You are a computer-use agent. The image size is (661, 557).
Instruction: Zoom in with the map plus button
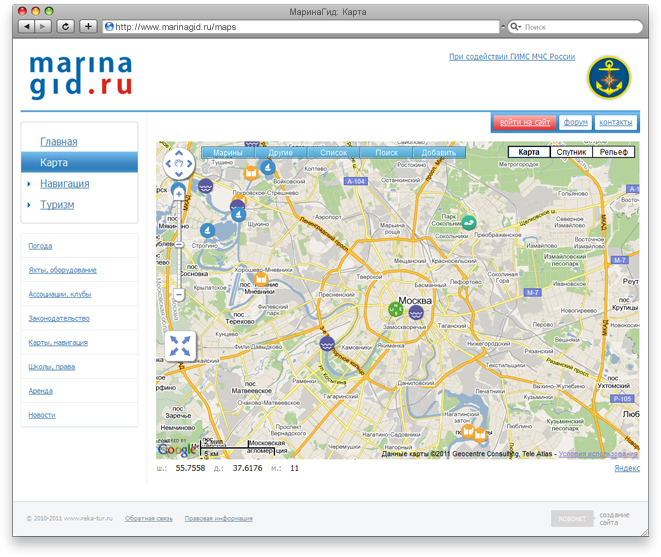pos(179,194)
